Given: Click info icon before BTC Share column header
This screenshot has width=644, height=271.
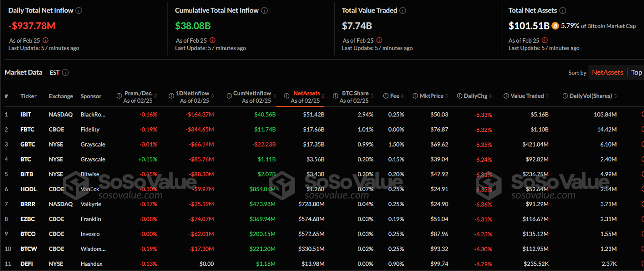Looking at the screenshot, I should pos(335,96).
